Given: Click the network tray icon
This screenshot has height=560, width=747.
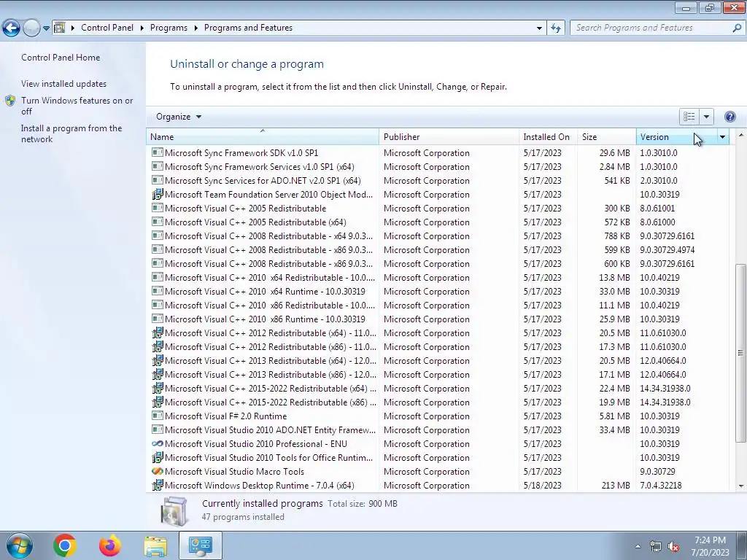Looking at the screenshot, I should 656,547.
